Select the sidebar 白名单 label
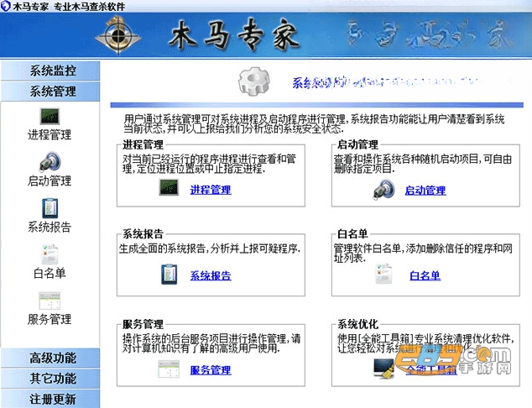Screen dimensions: 532x408 pos(50,273)
